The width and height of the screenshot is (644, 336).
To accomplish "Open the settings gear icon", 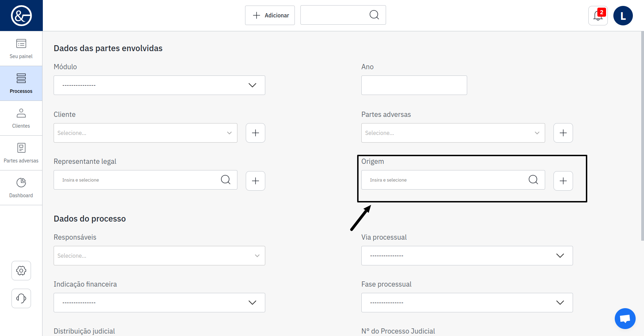I will (21, 271).
